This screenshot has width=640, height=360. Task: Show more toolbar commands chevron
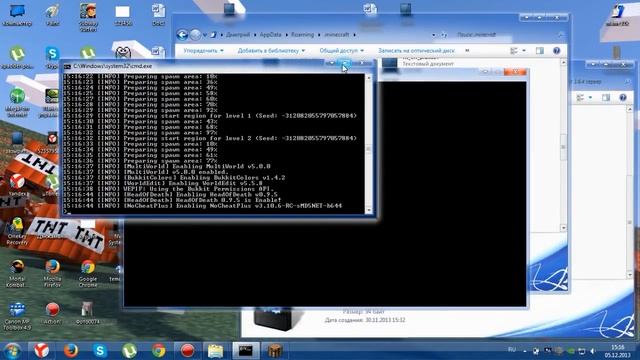[467, 51]
